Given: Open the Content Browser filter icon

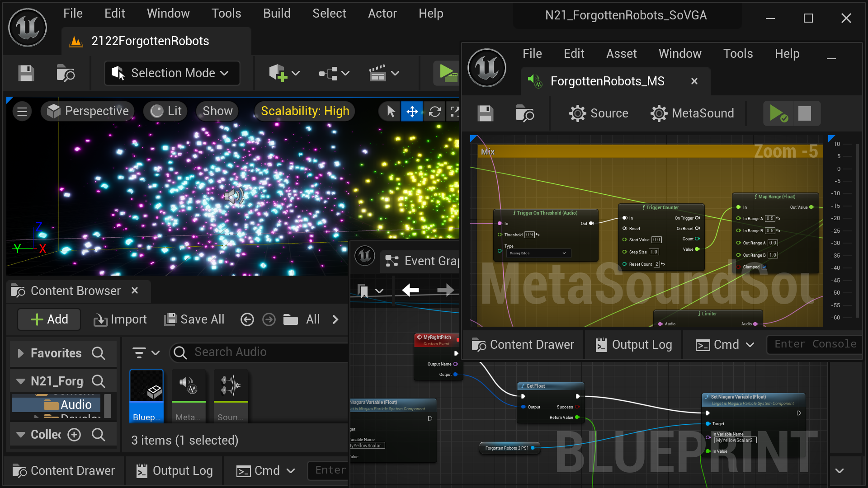Looking at the screenshot, I should pyautogui.click(x=139, y=352).
